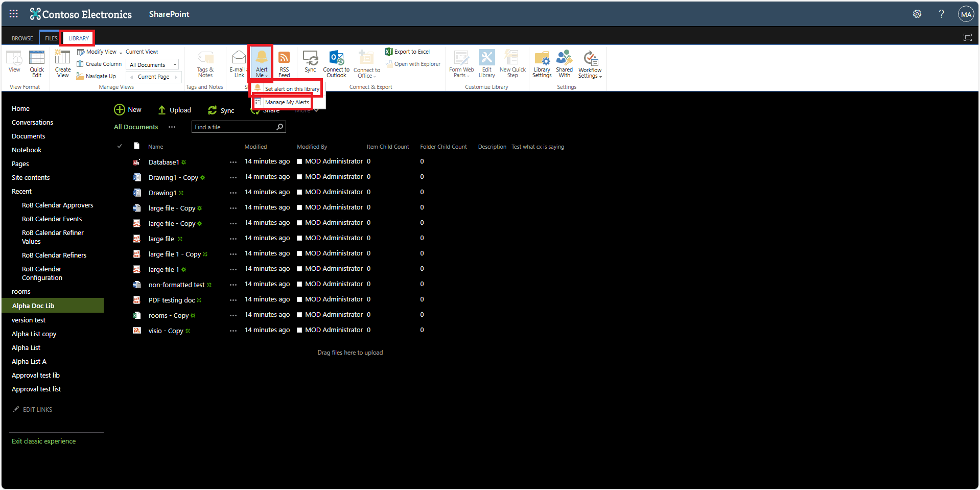Click presence box in Drawing1 row
This screenshot has height=490, width=980.
[299, 192]
